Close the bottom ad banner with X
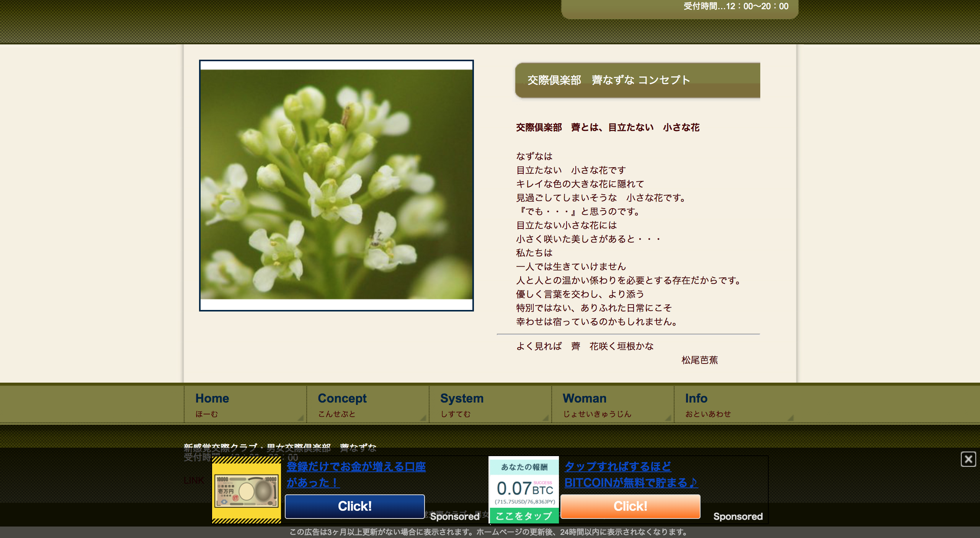The height and width of the screenshot is (538, 980). tap(968, 459)
